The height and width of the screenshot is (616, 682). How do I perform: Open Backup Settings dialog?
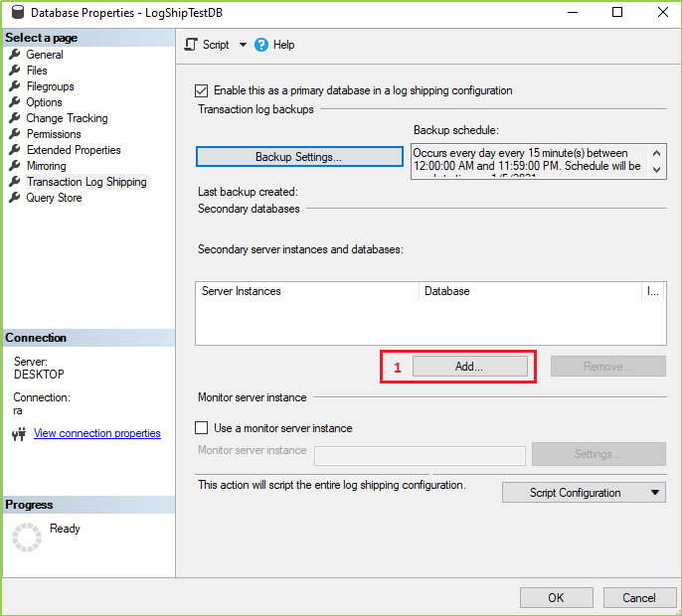click(298, 157)
